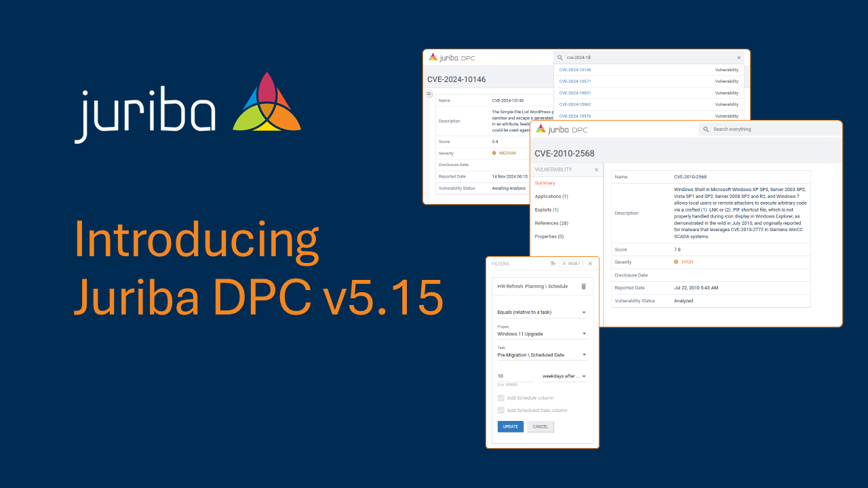Click Name value CVE-2024-10146 in table

pyautogui.click(x=508, y=100)
